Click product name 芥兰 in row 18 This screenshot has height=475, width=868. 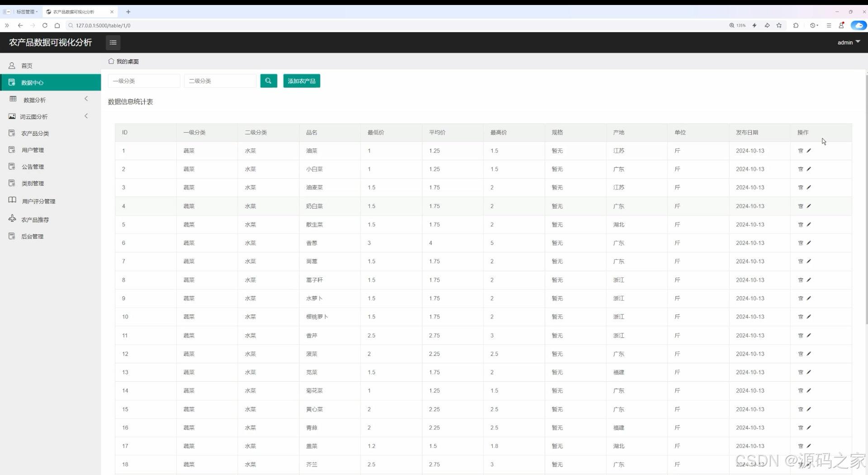click(312, 465)
